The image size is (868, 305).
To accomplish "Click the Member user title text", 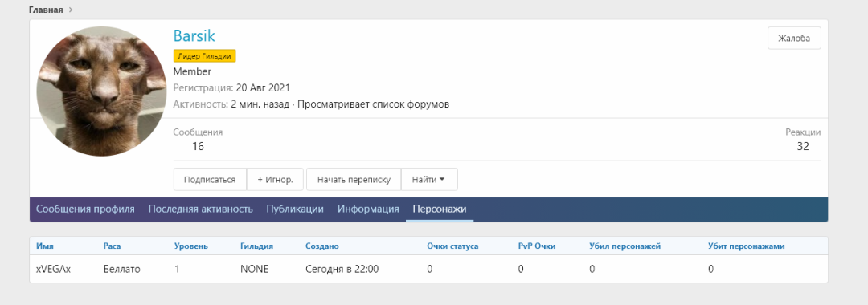I will coord(192,71).
